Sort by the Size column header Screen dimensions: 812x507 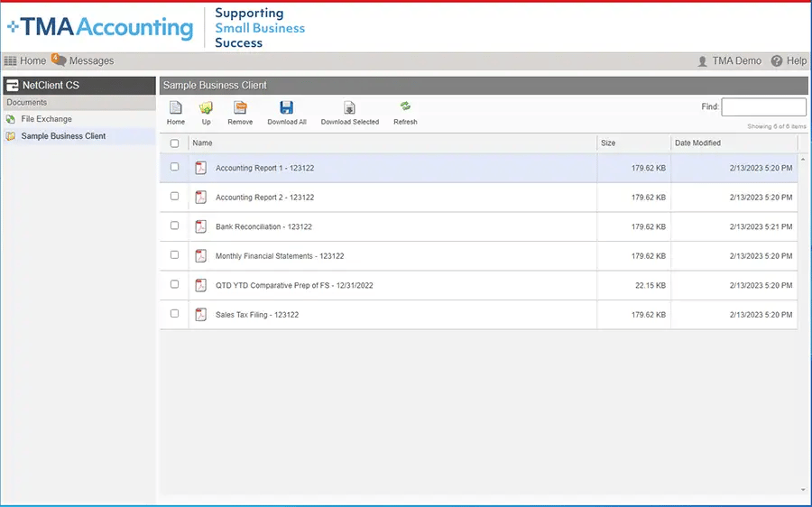point(608,143)
